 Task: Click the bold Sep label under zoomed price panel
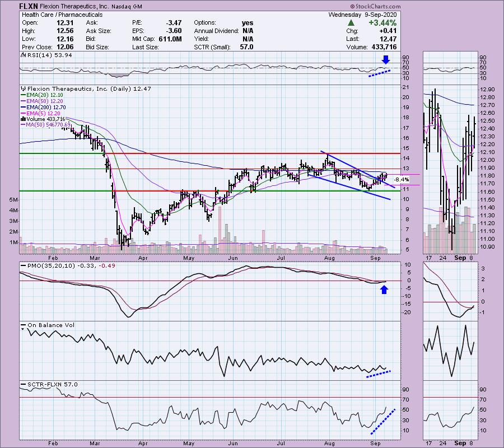click(460, 258)
